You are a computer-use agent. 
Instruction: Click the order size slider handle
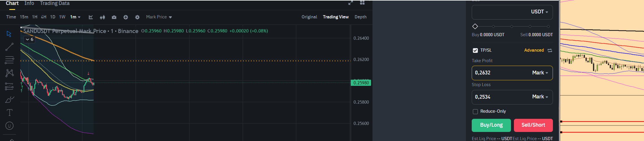[475, 27]
